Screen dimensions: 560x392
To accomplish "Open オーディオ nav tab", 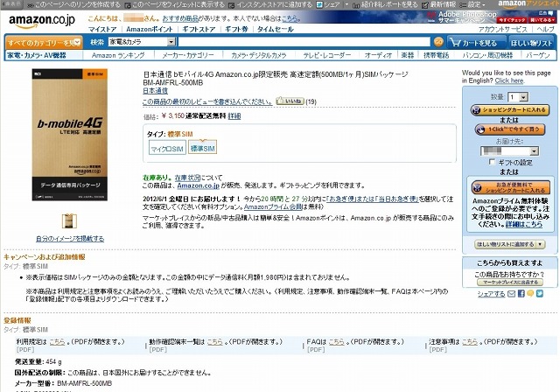I will click(x=378, y=55).
